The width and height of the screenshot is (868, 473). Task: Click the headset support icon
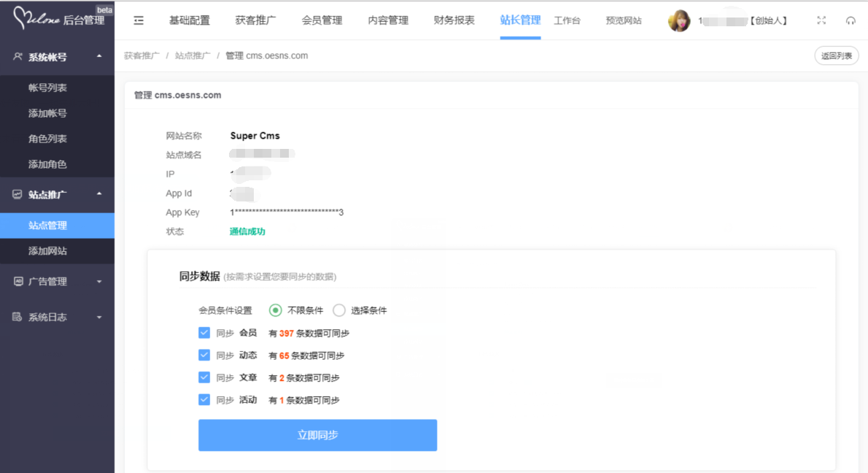(x=850, y=20)
